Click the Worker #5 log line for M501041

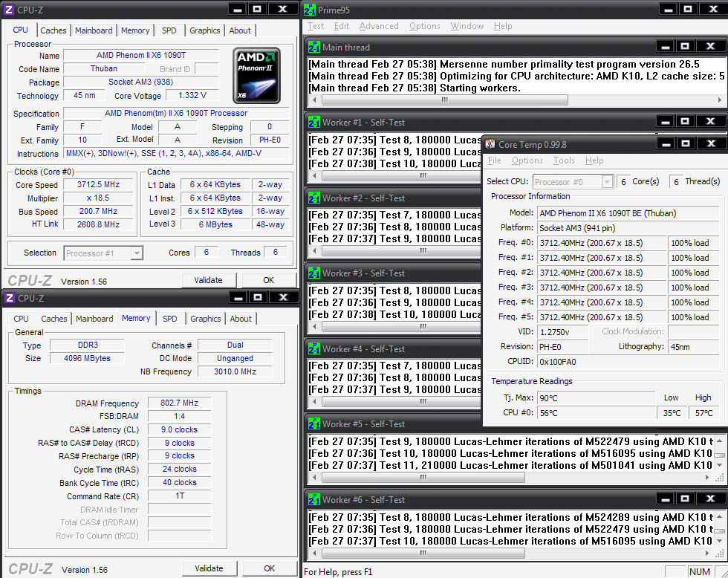click(x=511, y=465)
